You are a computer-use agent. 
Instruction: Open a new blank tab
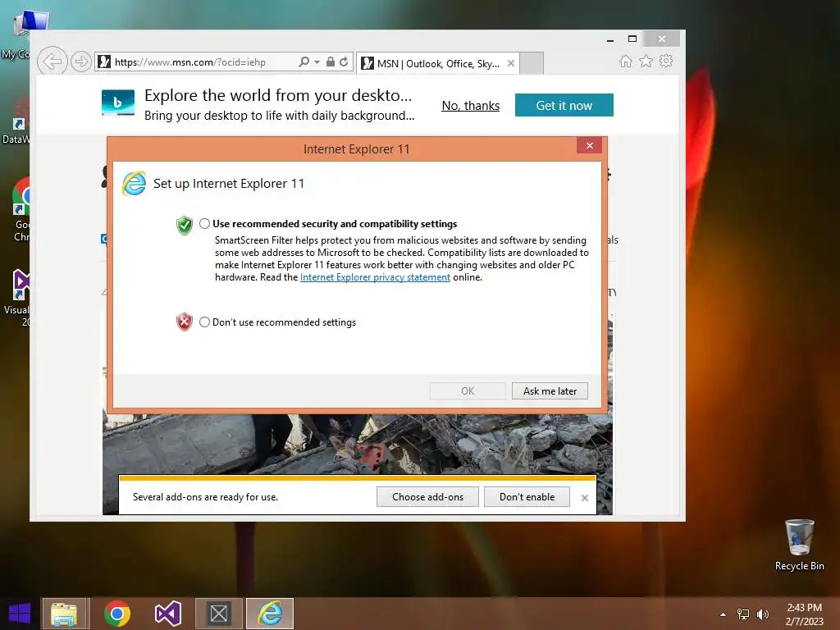tap(532, 63)
